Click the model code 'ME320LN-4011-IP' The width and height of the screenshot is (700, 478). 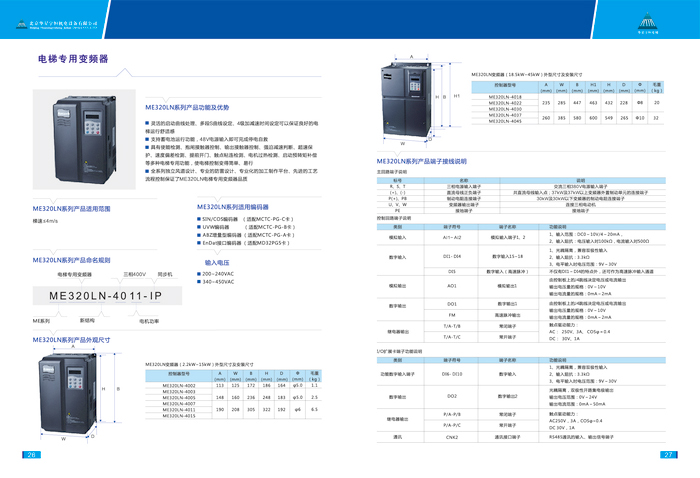click(x=106, y=296)
